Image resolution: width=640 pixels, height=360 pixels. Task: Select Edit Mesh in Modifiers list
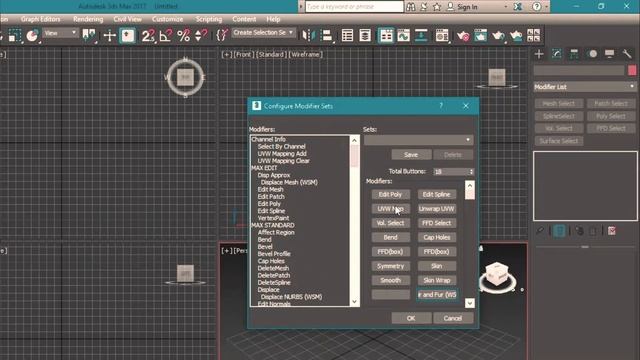click(270, 189)
